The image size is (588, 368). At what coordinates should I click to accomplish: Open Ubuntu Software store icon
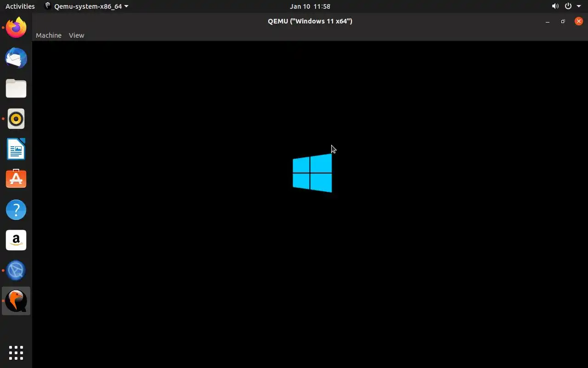[16, 179]
